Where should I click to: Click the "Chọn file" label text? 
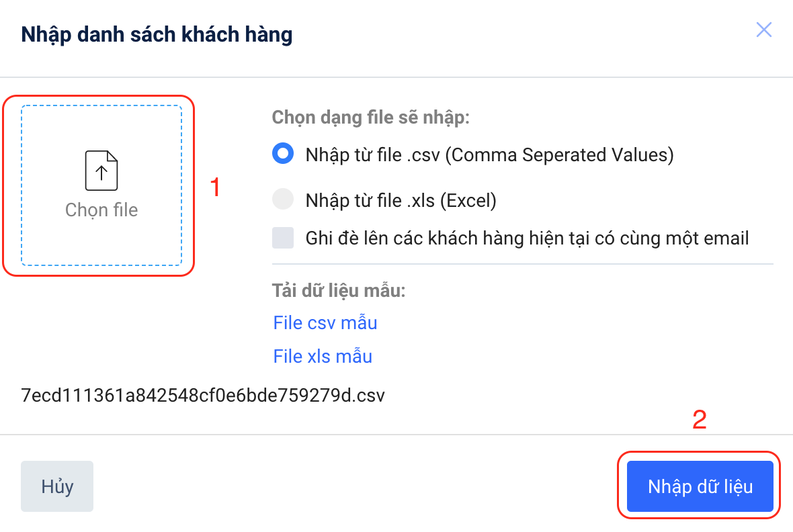point(101,210)
